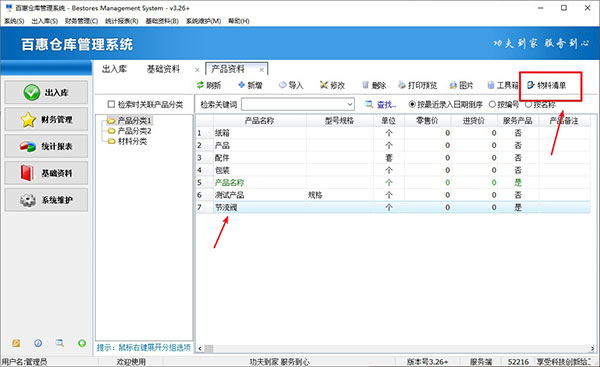
Task: Open the 物料清单 bill of materials
Action: [x=546, y=85]
